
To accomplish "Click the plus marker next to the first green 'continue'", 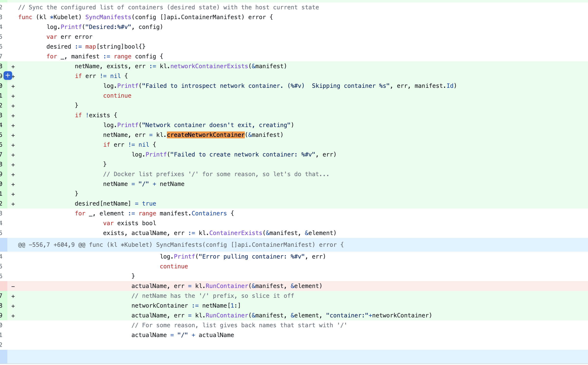I will [x=13, y=96].
